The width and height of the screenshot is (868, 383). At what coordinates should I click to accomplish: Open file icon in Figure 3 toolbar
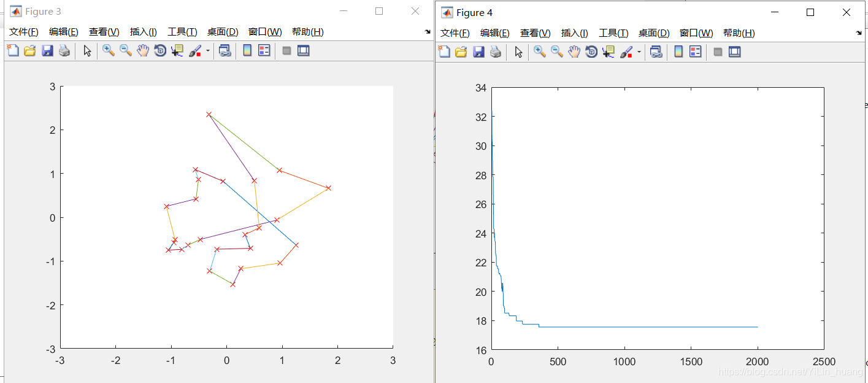29,51
